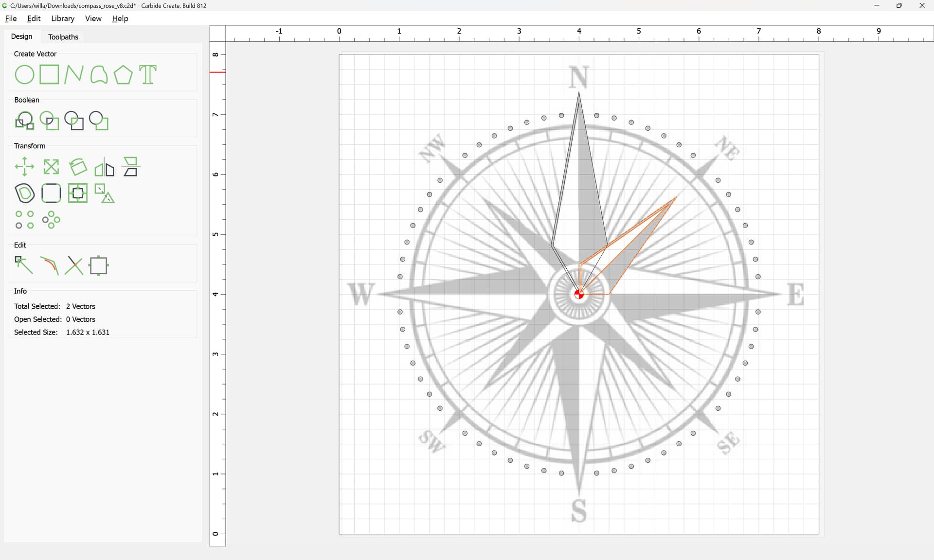This screenshot has height=560, width=934.
Task: Choose the Polyline drawing tool
Action: coord(74,75)
